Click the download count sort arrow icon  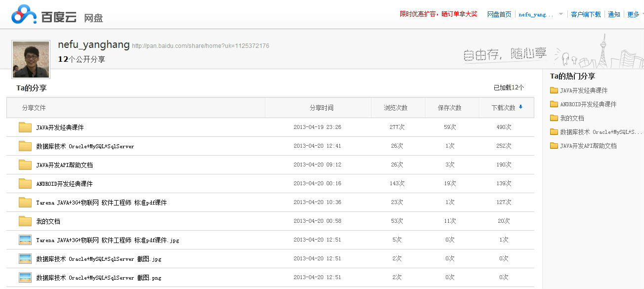[x=520, y=107]
